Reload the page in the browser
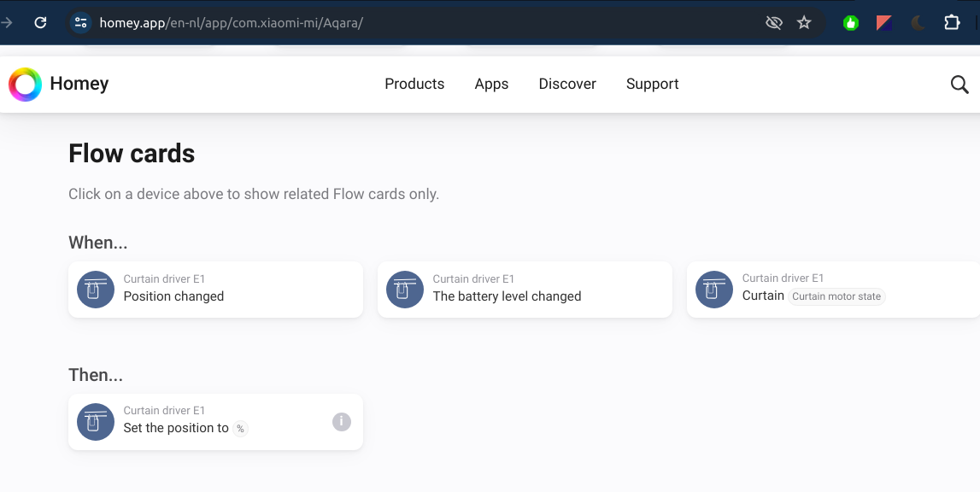The height and width of the screenshot is (492, 980). tap(40, 23)
